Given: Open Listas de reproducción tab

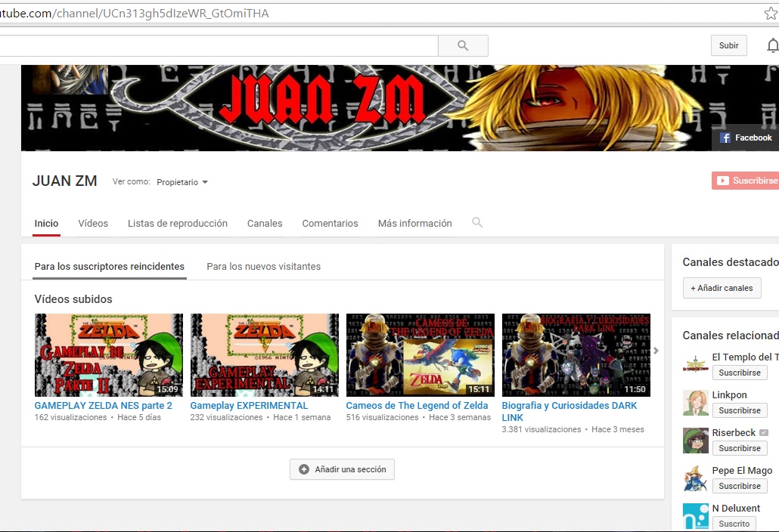Looking at the screenshot, I should click(x=178, y=224).
